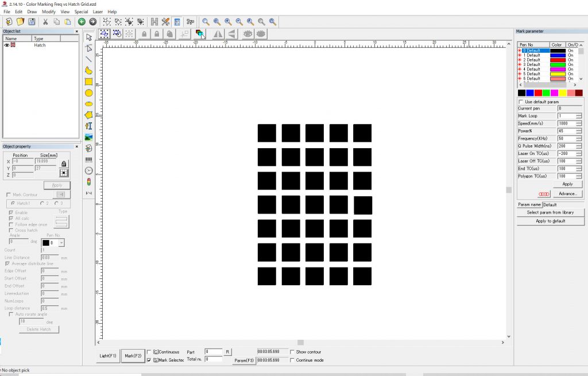Screen dimensions: 588x376
Task: Click the Mirror horizontally toolbar icon
Action: [x=218, y=34]
